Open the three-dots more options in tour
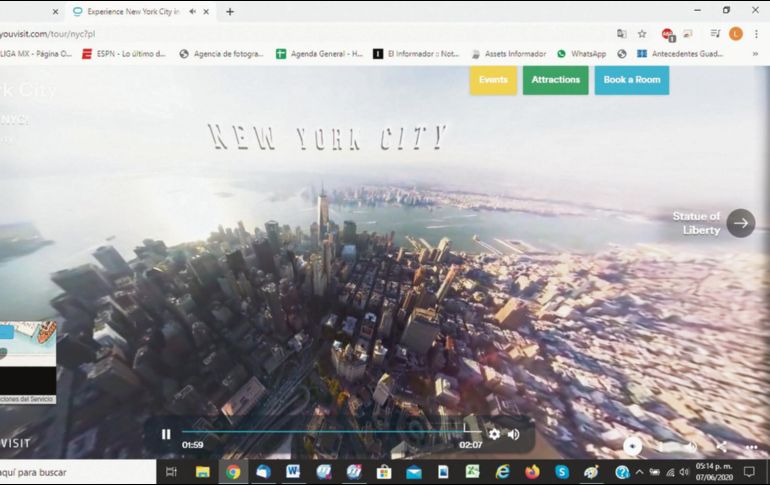The width and height of the screenshot is (770, 485). click(751, 447)
